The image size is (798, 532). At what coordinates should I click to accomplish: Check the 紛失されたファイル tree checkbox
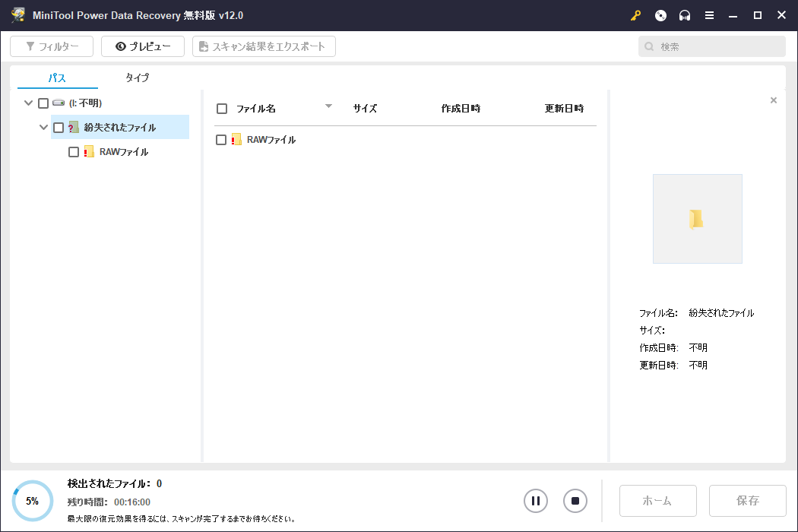(x=59, y=128)
